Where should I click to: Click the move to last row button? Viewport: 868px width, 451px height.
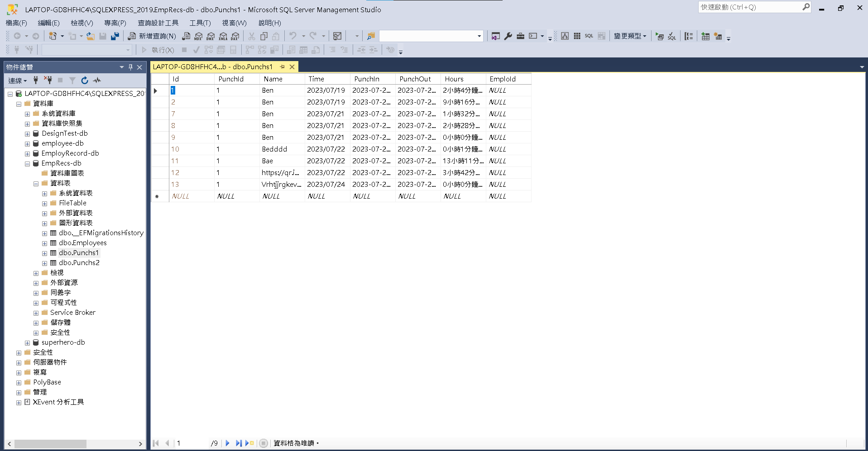pyautogui.click(x=239, y=443)
